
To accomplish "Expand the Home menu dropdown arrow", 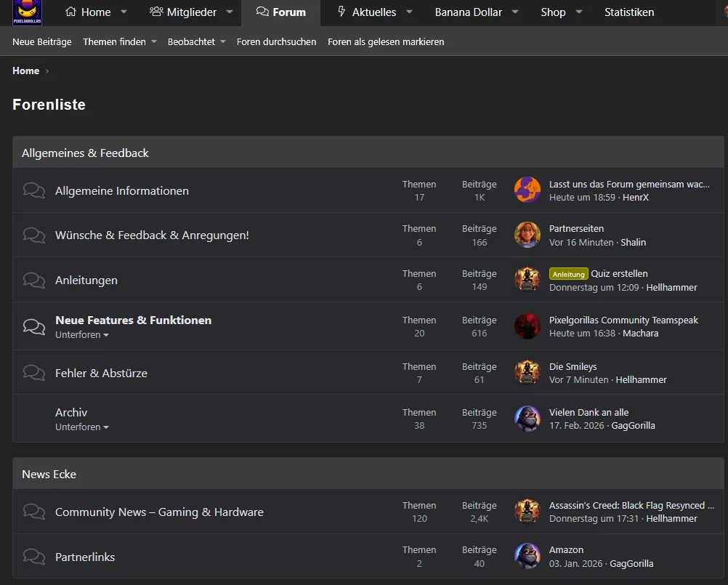I will [x=124, y=12].
